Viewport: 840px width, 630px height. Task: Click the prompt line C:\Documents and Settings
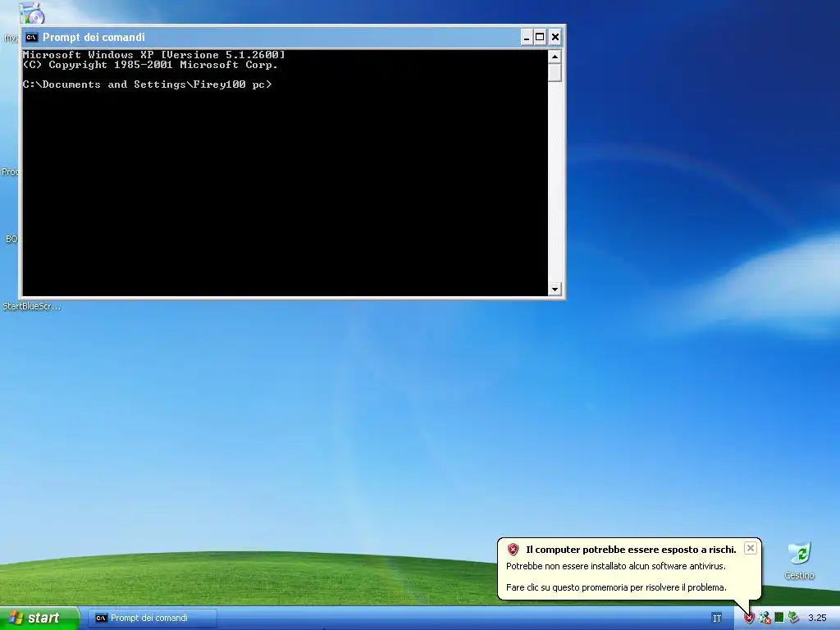tap(148, 84)
